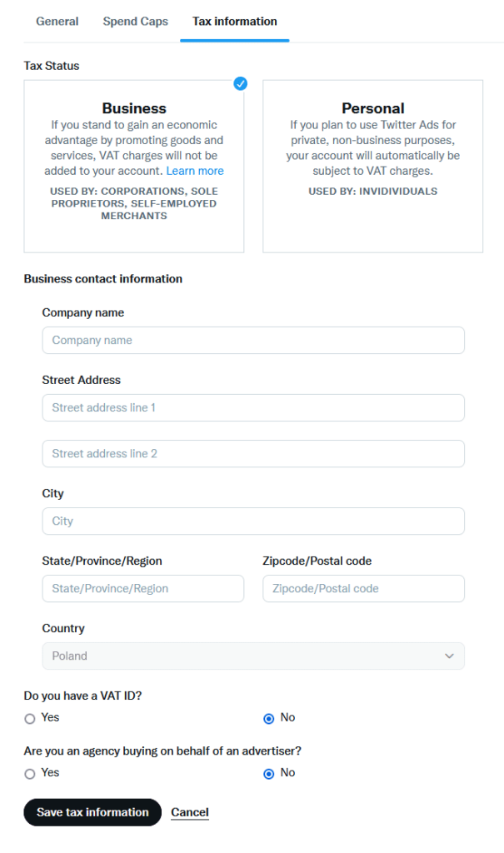The image size is (504, 853).
Task: Open the Country dropdown showing Poland
Action: tap(253, 656)
